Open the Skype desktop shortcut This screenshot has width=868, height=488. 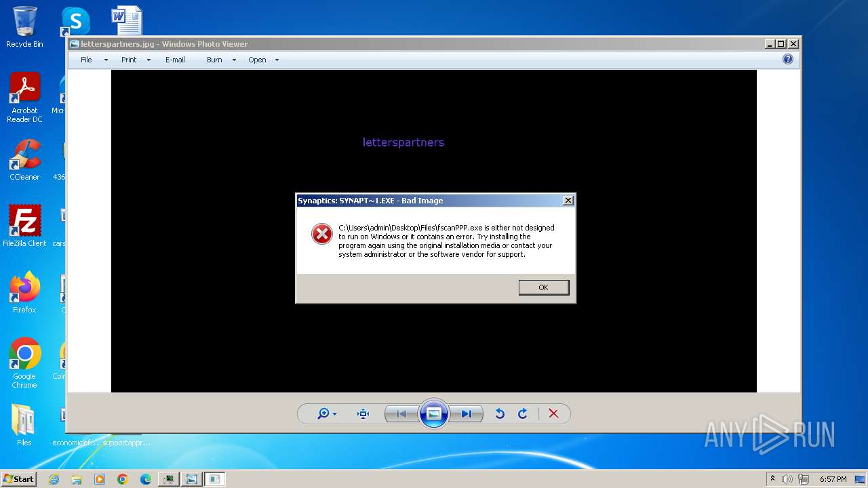[x=75, y=21]
